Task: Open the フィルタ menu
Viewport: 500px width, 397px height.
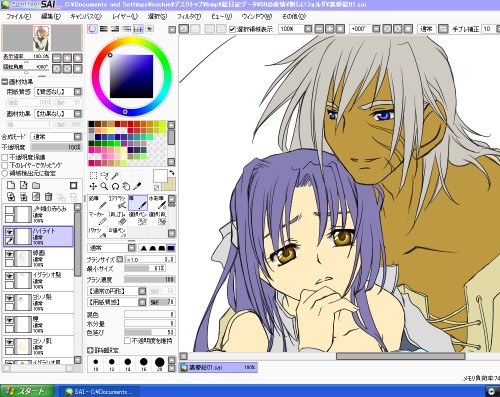Action: point(189,16)
